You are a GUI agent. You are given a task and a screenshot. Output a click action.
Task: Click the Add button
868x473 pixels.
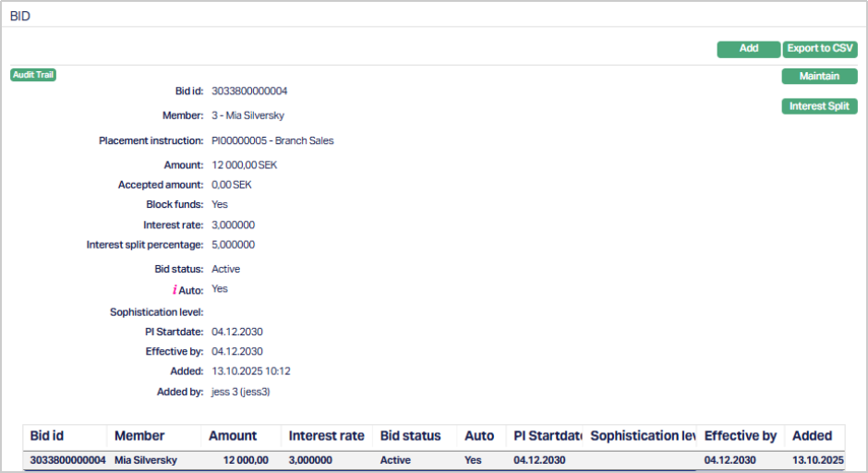tap(748, 49)
